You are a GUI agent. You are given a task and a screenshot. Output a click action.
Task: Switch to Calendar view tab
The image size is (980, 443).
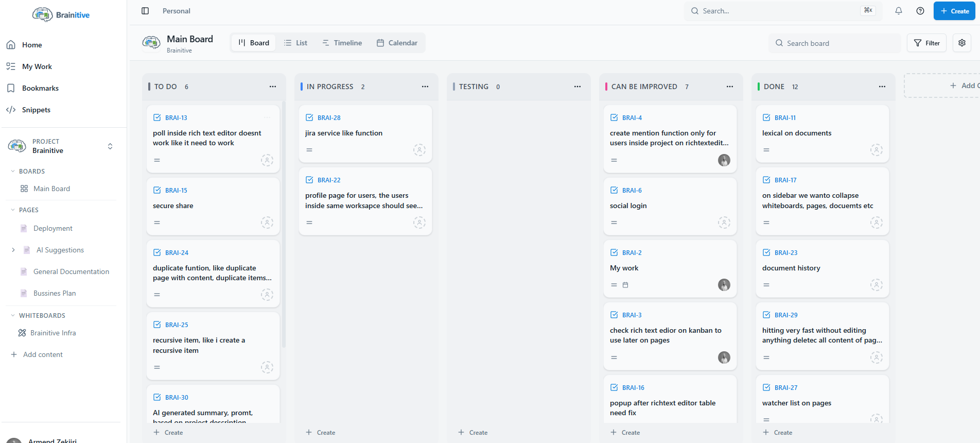[397, 43]
